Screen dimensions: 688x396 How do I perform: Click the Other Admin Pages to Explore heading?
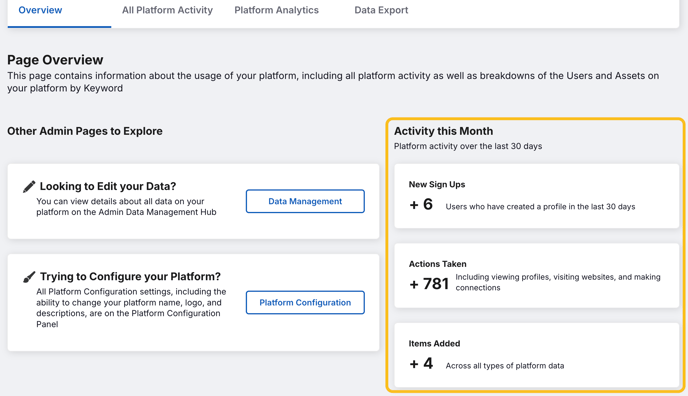[x=85, y=131]
